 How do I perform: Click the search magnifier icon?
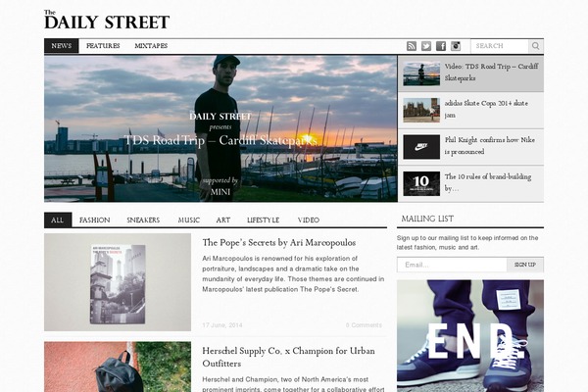coord(535,46)
